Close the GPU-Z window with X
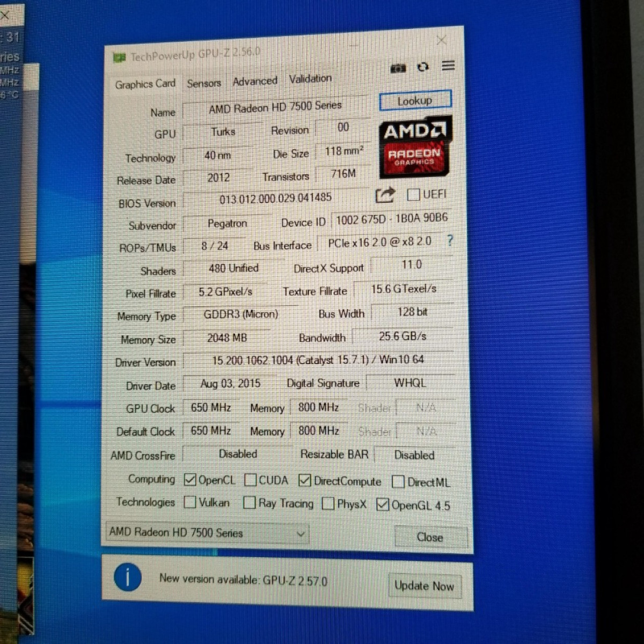Viewport: 644px width, 644px height. [x=441, y=41]
